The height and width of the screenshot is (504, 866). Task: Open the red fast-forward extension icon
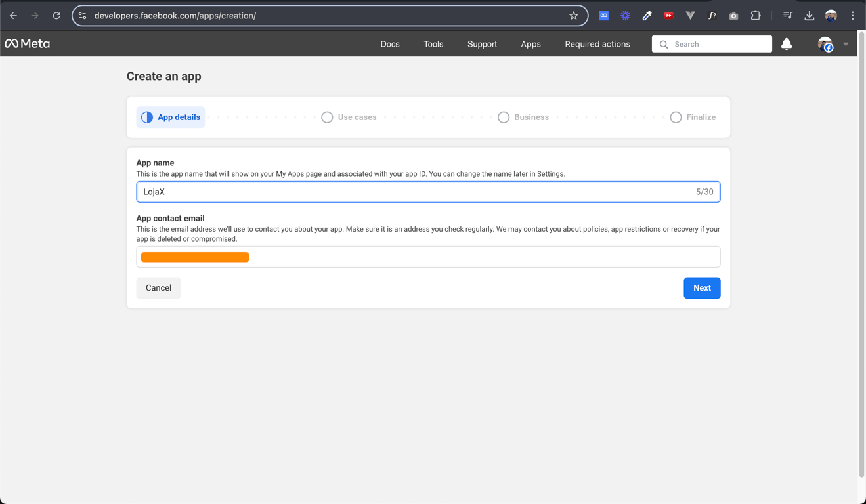668,16
